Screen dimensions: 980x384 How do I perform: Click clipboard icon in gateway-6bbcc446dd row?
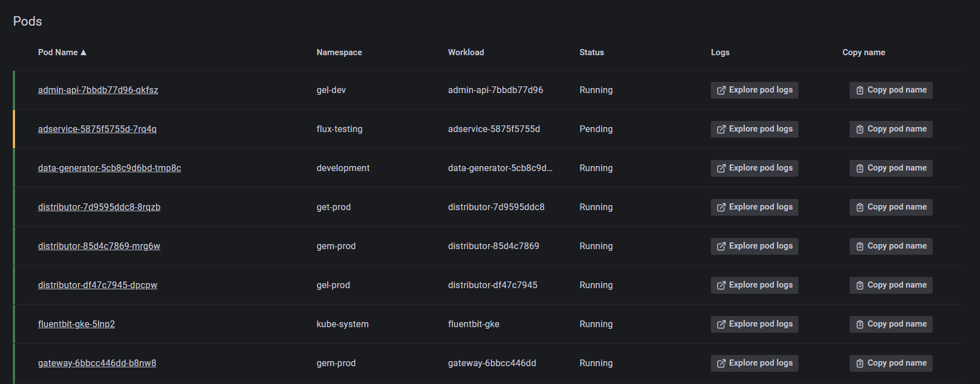pos(860,363)
